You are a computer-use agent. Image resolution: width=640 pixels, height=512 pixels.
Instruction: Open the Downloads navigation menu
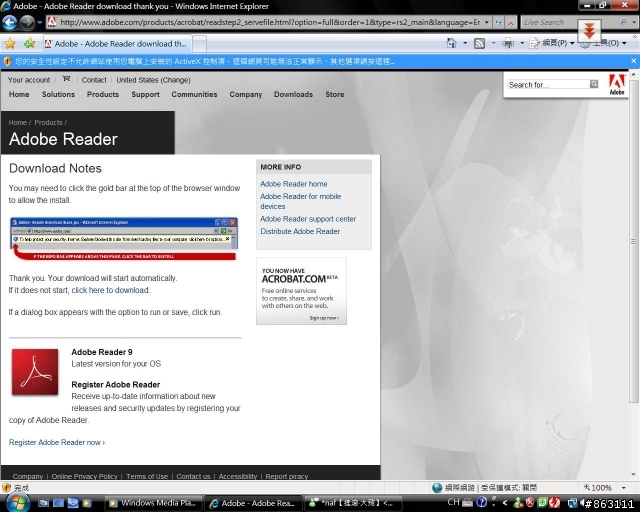(x=293, y=94)
